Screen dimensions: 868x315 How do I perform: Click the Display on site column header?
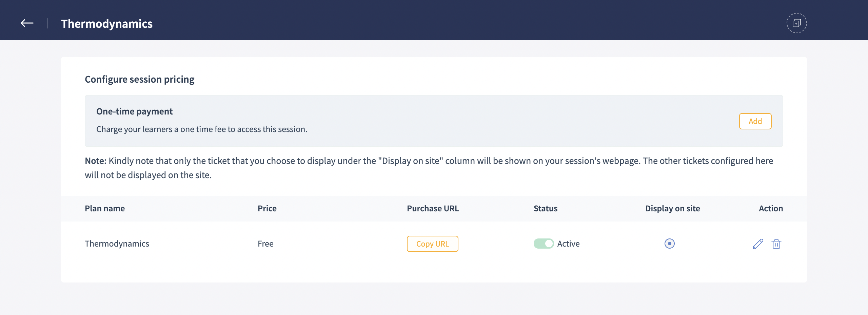click(672, 209)
